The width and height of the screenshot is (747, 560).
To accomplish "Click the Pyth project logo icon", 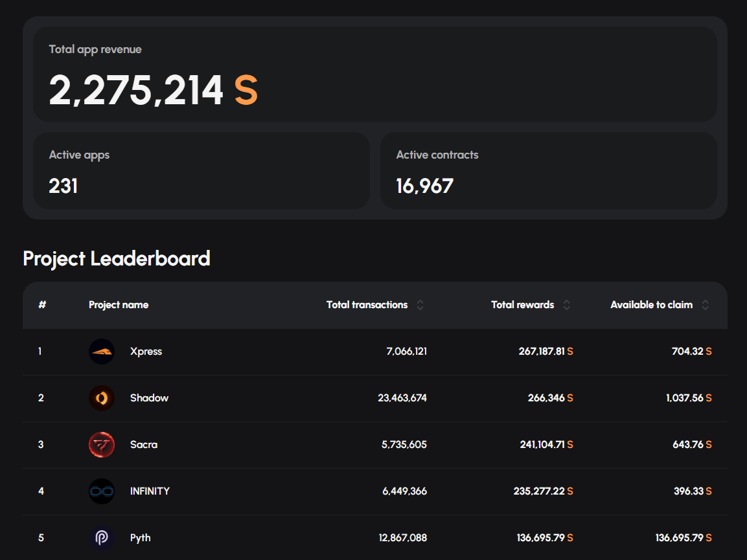I will (x=102, y=538).
